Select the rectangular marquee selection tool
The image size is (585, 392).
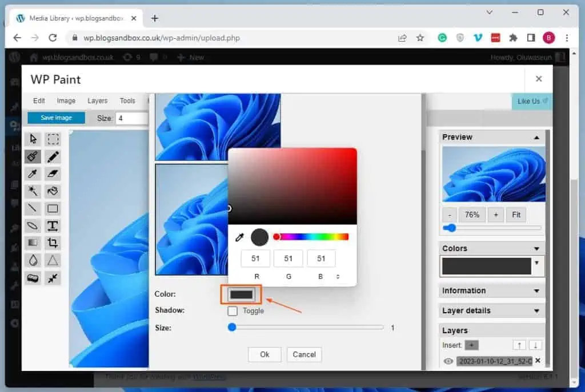tap(53, 139)
